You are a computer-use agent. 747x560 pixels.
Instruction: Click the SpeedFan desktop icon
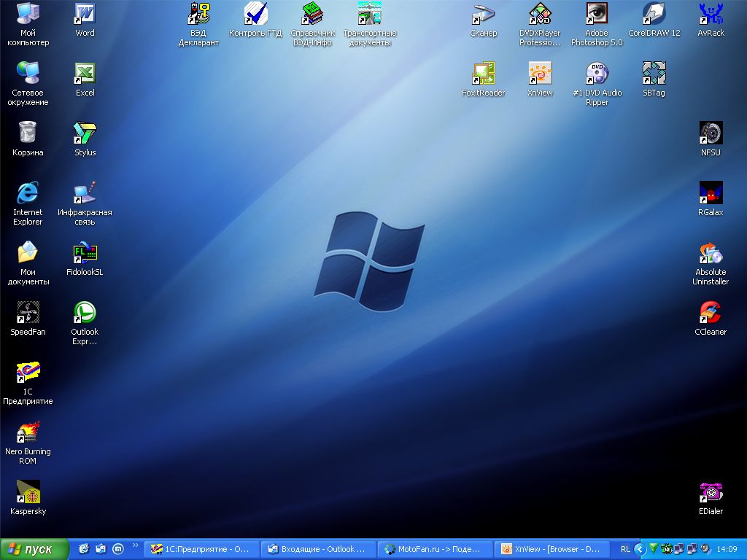tap(28, 319)
